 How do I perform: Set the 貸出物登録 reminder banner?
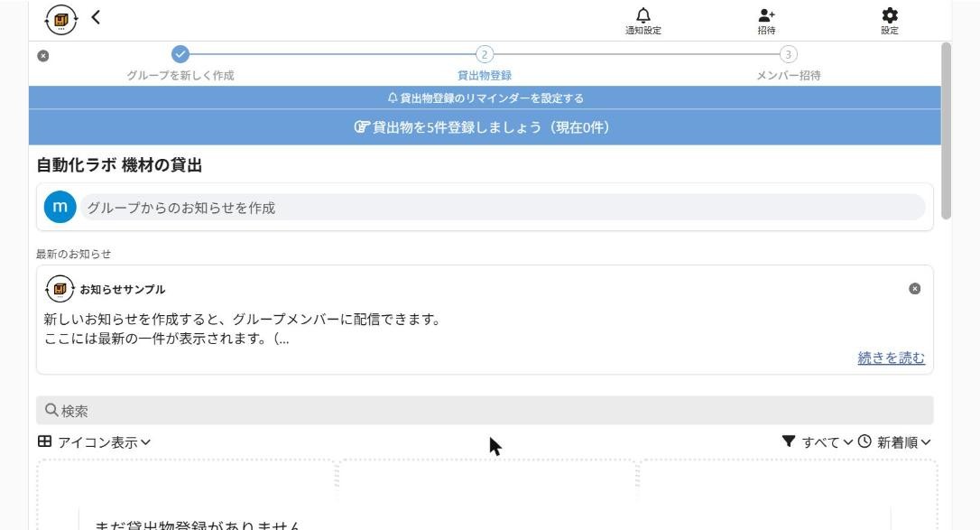(x=485, y=98)
